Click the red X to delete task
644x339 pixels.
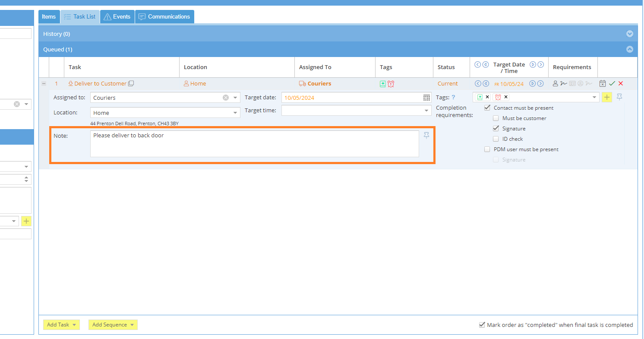621,84
